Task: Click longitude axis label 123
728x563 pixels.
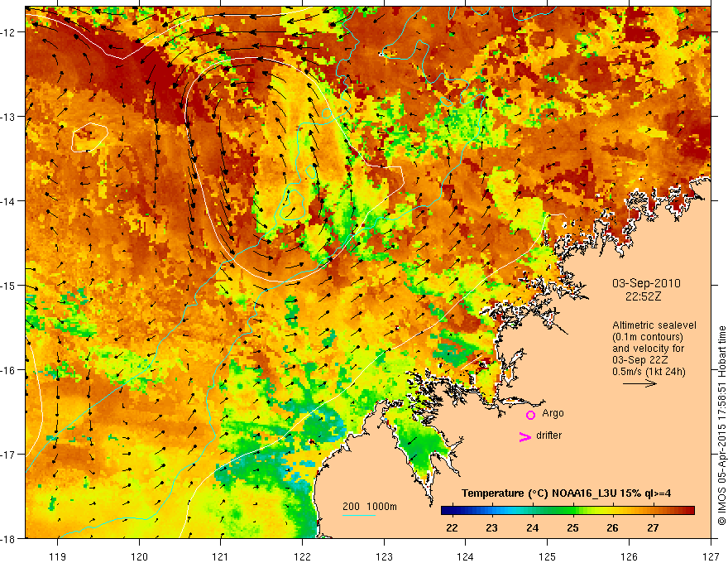Action: click(x=384, y=556)
